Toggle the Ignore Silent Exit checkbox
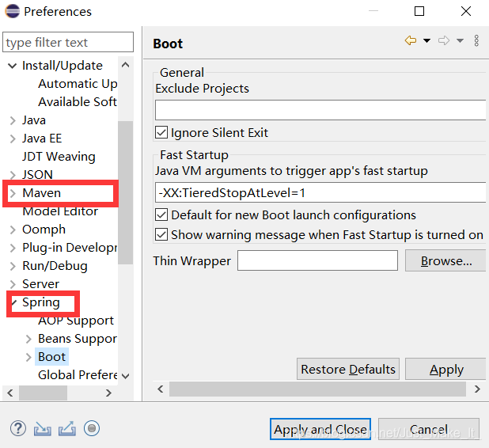Image resolution: width=489 pixels, height=448 pixels. tap(161, 133)
